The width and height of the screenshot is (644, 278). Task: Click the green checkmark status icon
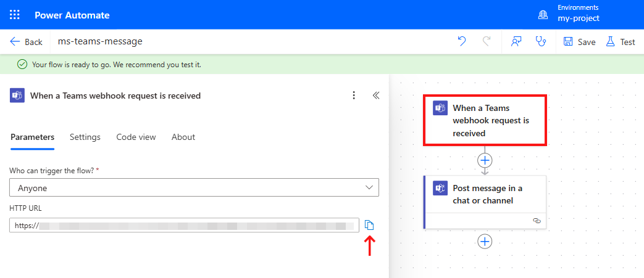click(x=23, y=64)
